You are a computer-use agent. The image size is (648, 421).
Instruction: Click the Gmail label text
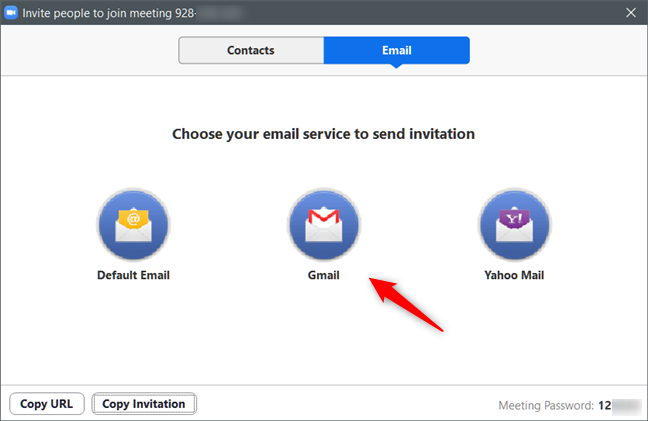click(x=324, y=275)
